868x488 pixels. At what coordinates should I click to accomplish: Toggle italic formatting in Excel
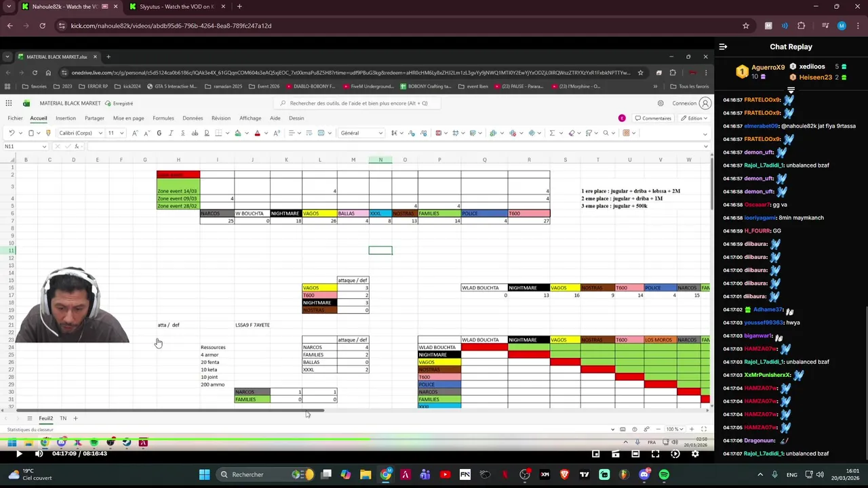(x=171, y=133)
